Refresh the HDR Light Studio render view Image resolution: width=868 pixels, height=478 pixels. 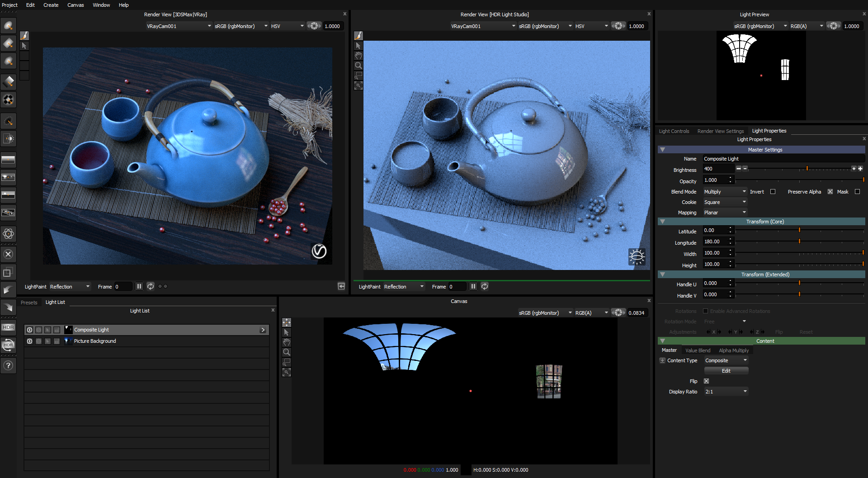(485, 286)
